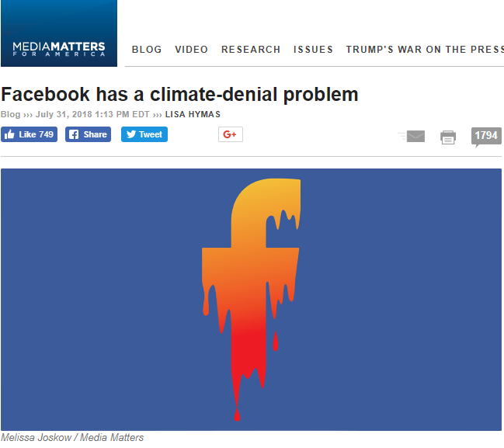Click the Blog breadcrumb link
This screenshot has width=504, height=448.
coord(11,114)
